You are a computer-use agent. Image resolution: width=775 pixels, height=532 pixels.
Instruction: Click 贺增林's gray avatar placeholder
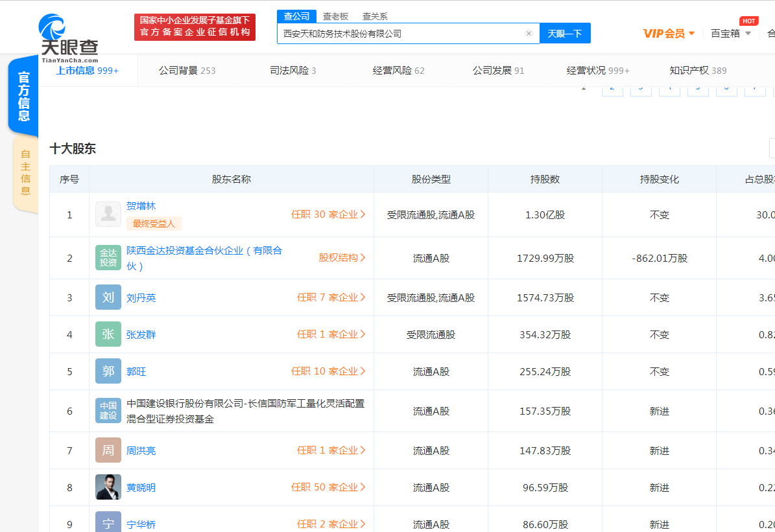108,214
